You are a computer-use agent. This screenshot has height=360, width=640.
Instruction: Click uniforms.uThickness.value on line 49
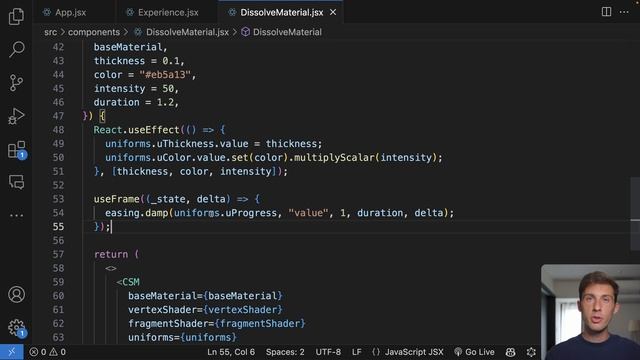pyautogui.click(x=176, y=144)
